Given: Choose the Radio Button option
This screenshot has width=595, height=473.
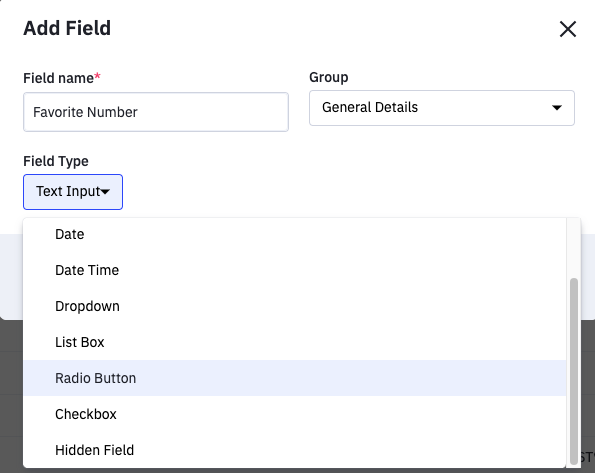Looking at the screenshot, I should (x=295, y=378).
